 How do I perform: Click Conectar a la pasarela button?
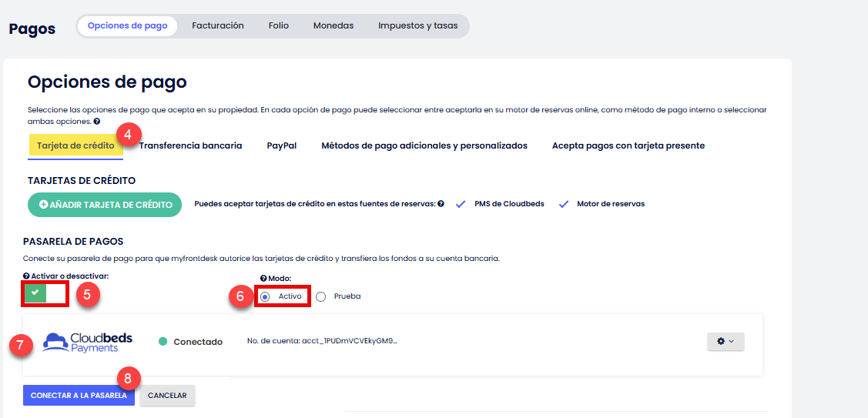[x=79, y=395]
